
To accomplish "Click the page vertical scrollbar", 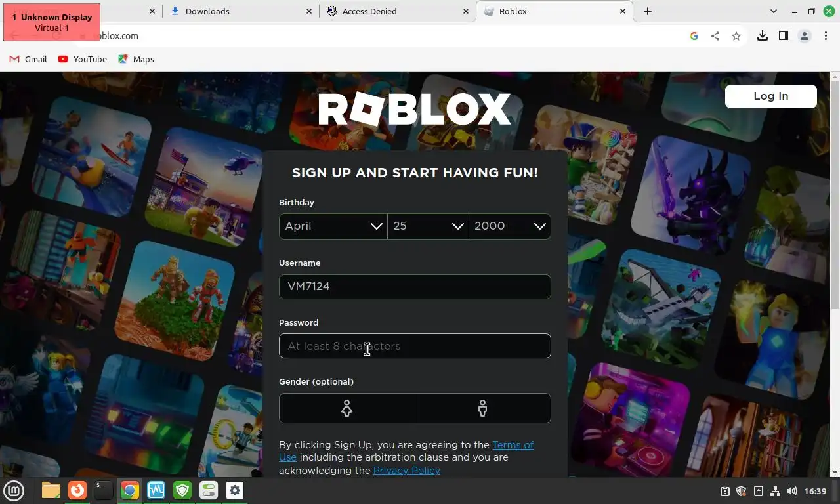I will tap(835, 274).
